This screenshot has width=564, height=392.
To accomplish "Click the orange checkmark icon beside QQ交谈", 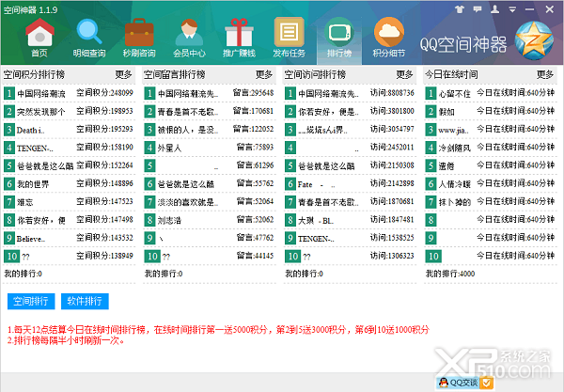I will point(486,383).
